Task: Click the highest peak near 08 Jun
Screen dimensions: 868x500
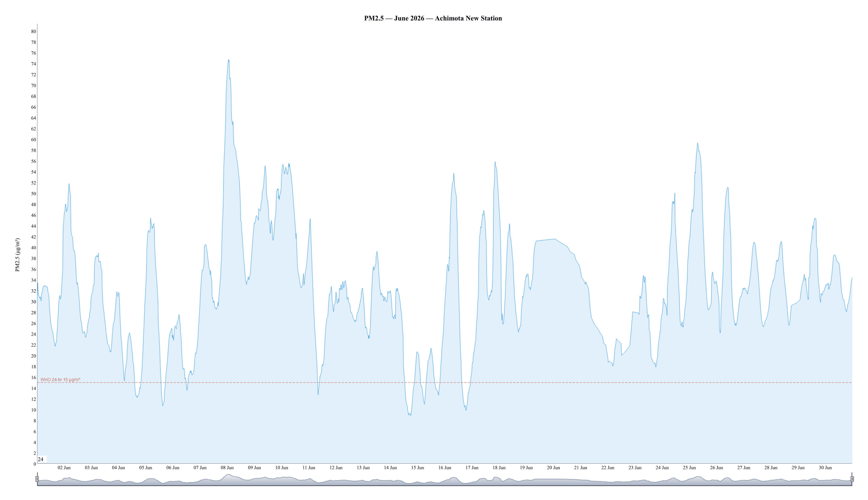Action: coord(229,60)
